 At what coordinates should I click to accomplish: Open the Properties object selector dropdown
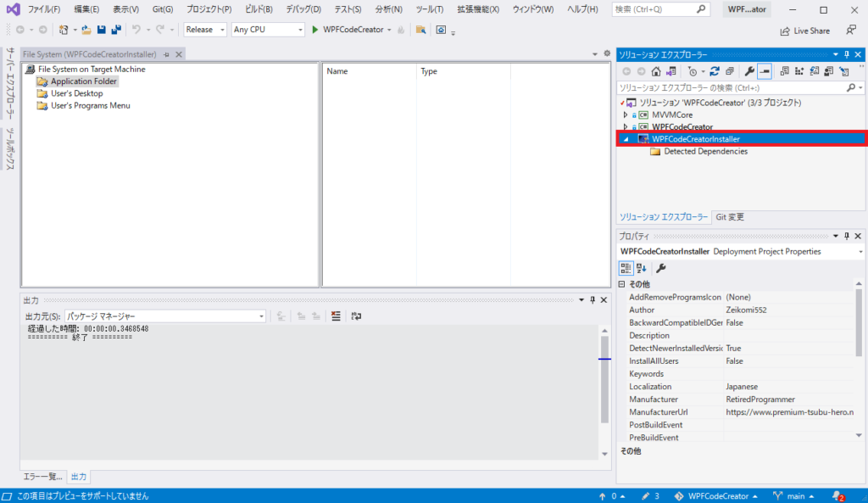pyautogui.click(x=861, y=252)
